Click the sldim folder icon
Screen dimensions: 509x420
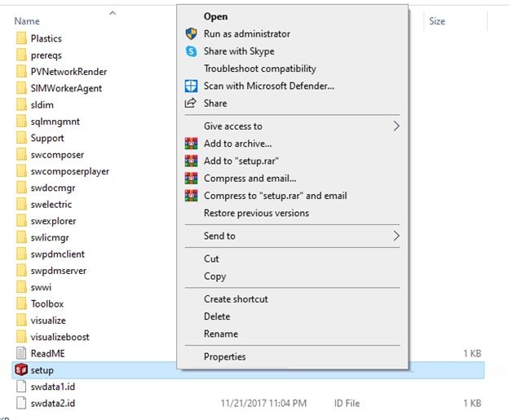[21, 104]
